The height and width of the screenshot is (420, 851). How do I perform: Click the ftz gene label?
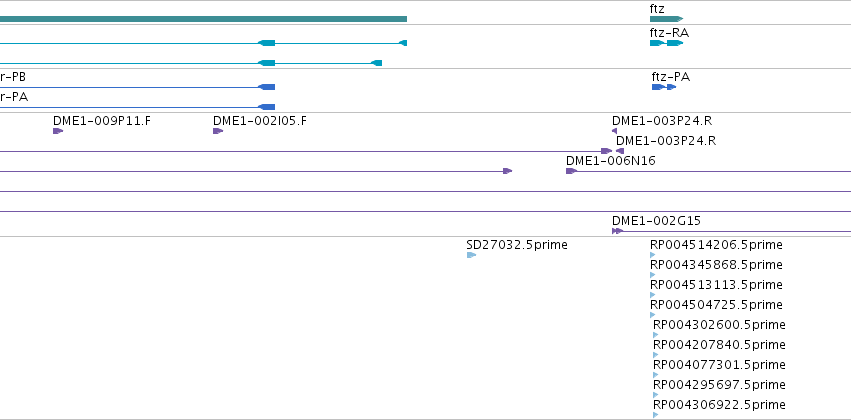pos(657,9)
